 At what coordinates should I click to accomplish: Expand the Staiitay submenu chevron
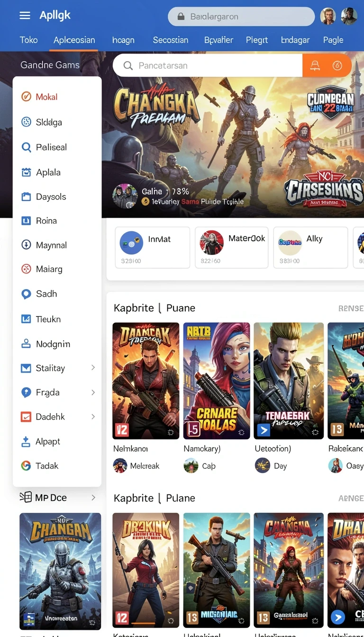point(93,368)
